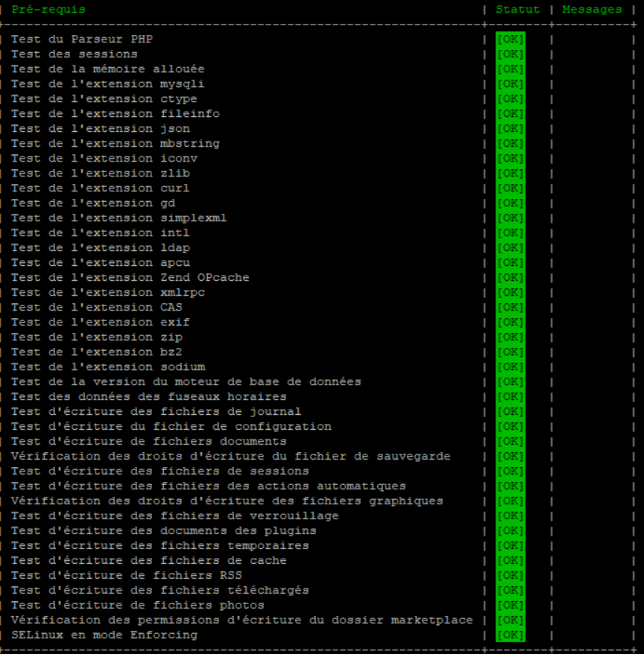Viewport: 644px width, 654px height.
Task: Select 'Test d'écriture de fichiers photos' text
Action: tap(138, 605)
